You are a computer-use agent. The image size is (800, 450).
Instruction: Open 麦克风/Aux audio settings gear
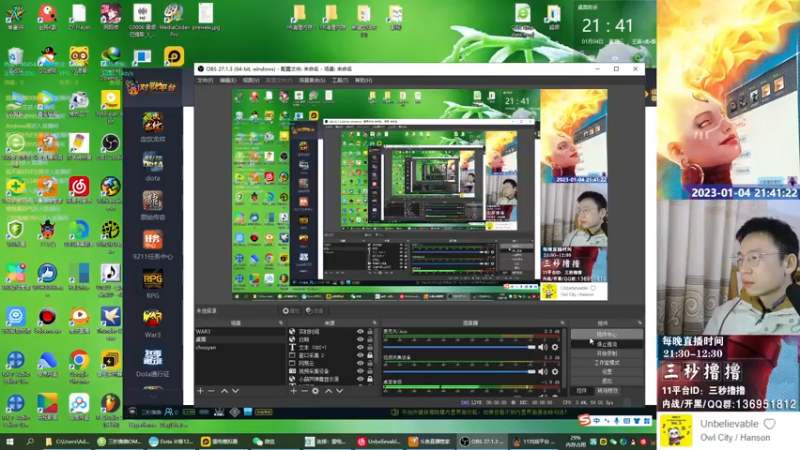tap(555, 347)
